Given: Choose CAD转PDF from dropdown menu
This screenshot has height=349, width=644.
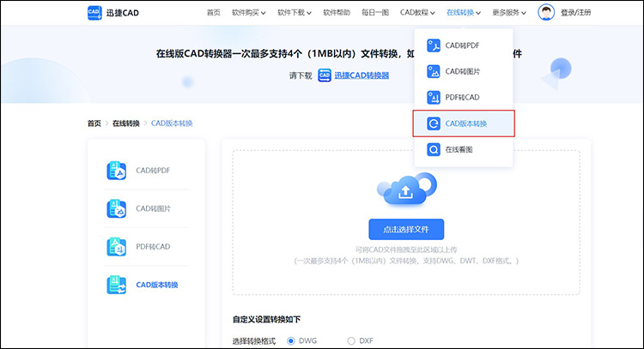Looking at the screenshot, I should point(464,45).
